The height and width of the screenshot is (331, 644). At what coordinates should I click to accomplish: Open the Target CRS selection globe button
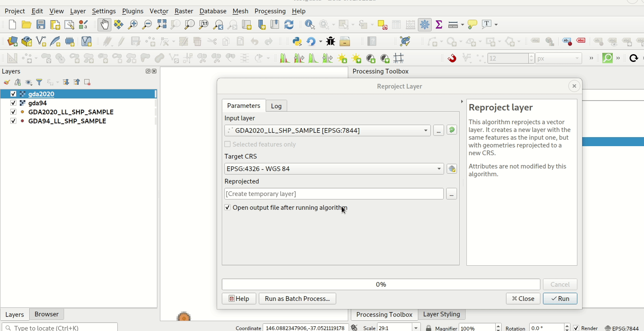point(451,169)
